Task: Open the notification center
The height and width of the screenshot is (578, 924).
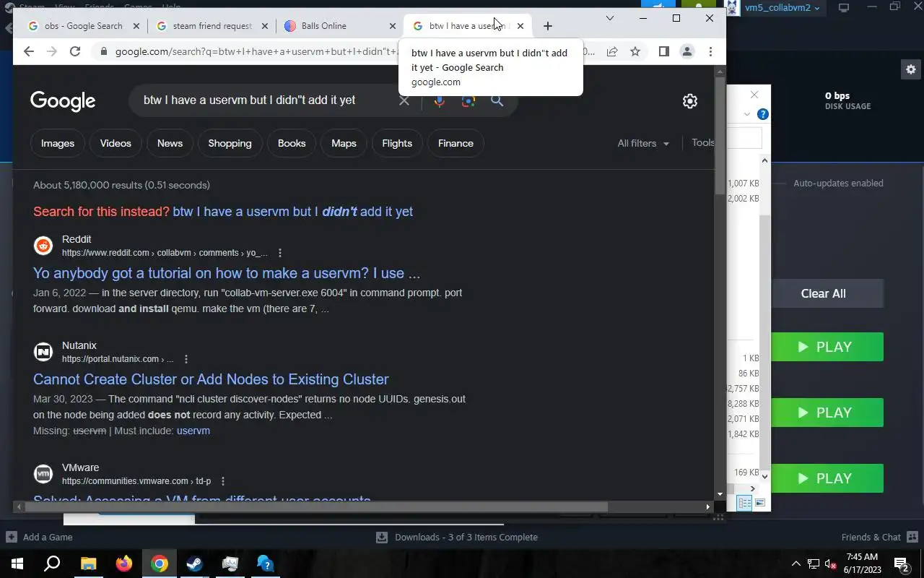Action: (901, 564)
